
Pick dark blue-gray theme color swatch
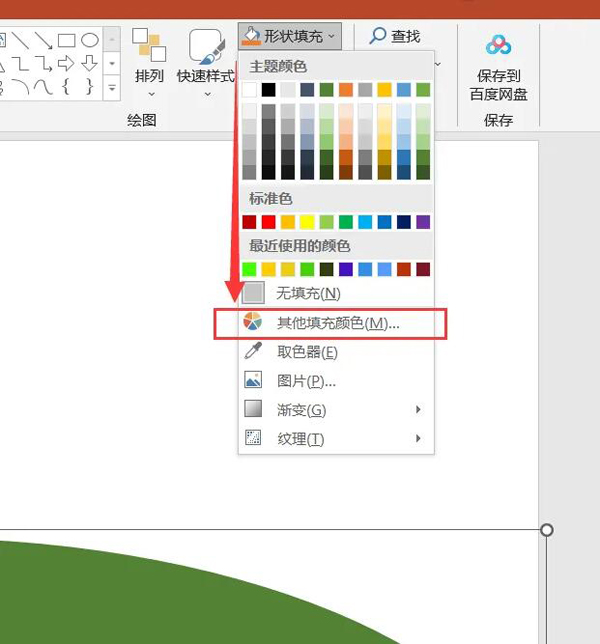click(x=307, y=90)
